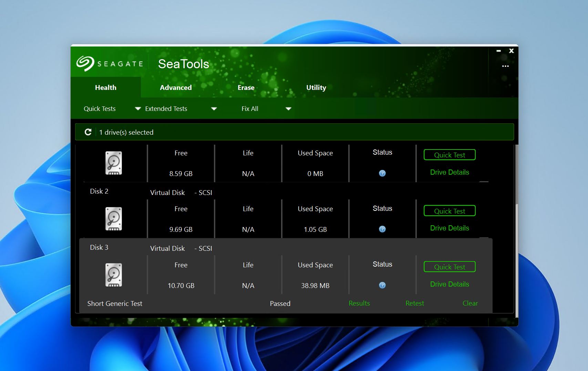
Task: Click Retest for Short Generic Test
Action: click(415, 303)
